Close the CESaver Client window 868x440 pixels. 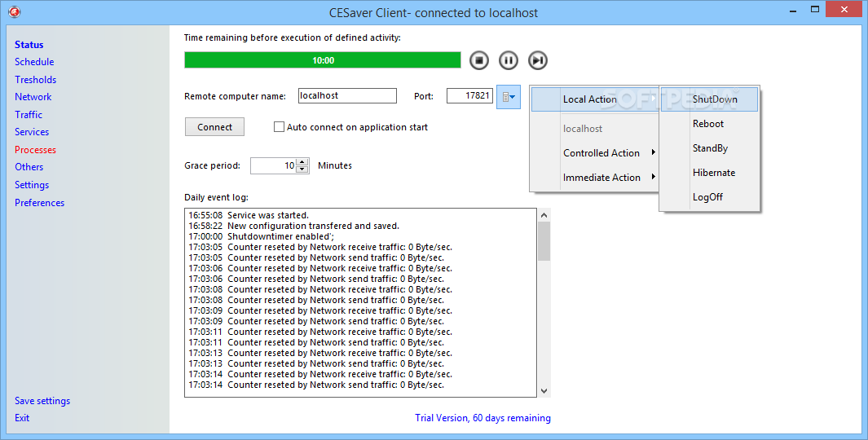point(844,10)
